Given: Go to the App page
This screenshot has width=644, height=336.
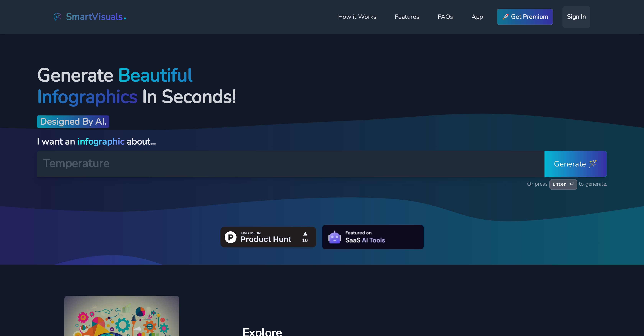Looking at the screenshot, I should (477, 17).
